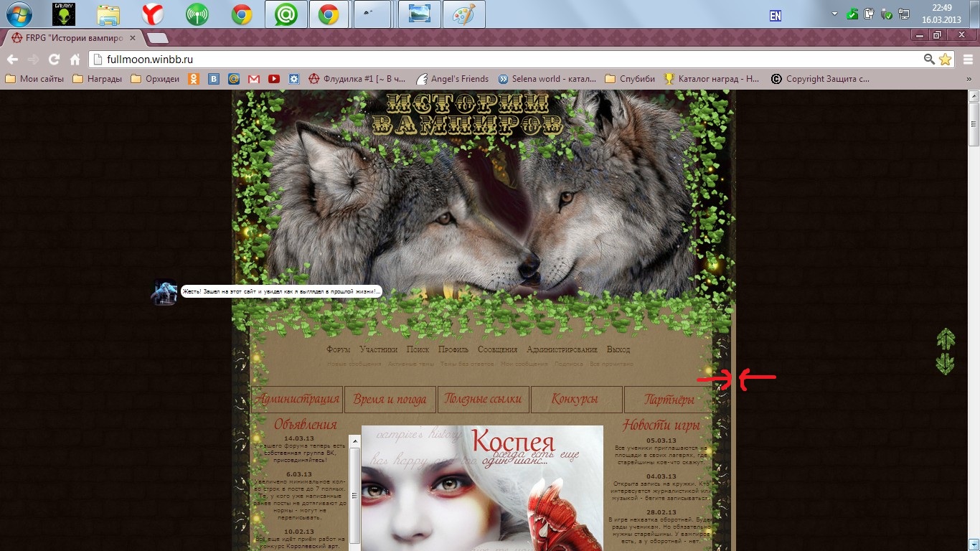This screenshot has height=551, width=980.
Task: Open the Участники menu link
Action: [378, 349]
